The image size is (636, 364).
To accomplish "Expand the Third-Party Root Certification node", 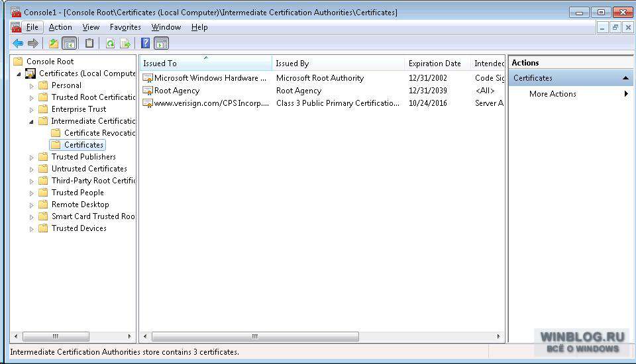I will click(32, 181).
